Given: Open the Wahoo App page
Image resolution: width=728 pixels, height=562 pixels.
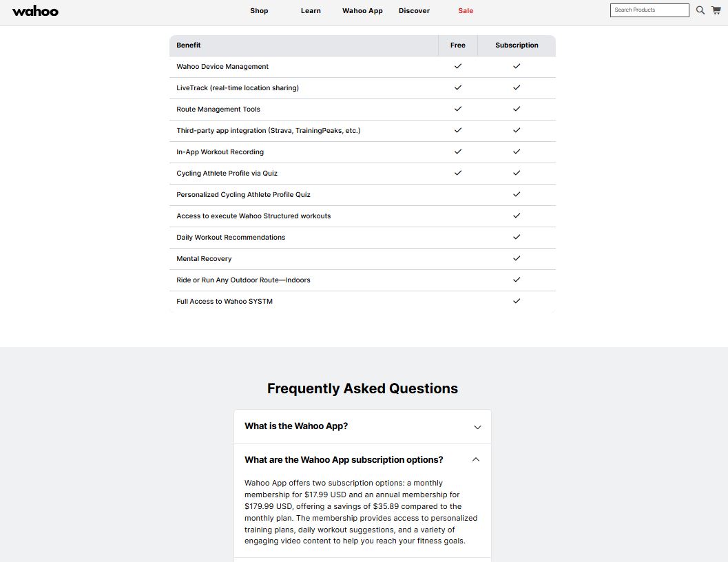Looking at the screenshot, I should coord(362,10).
